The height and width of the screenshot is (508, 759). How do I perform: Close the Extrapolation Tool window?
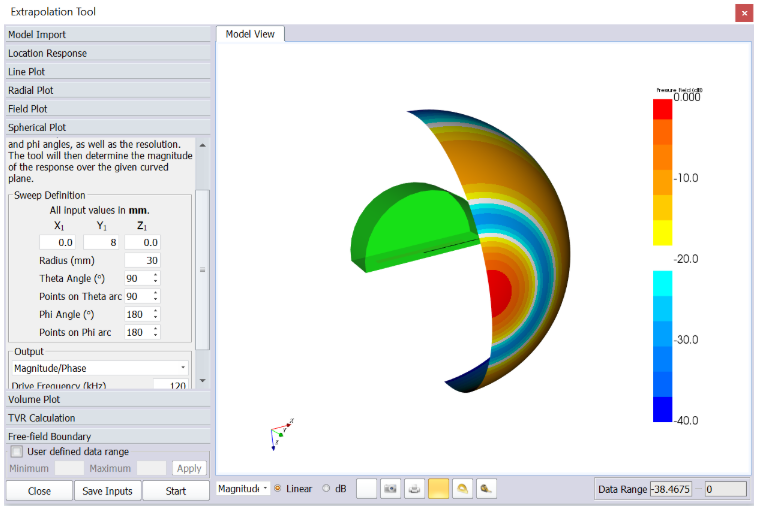tap(743, 13)
